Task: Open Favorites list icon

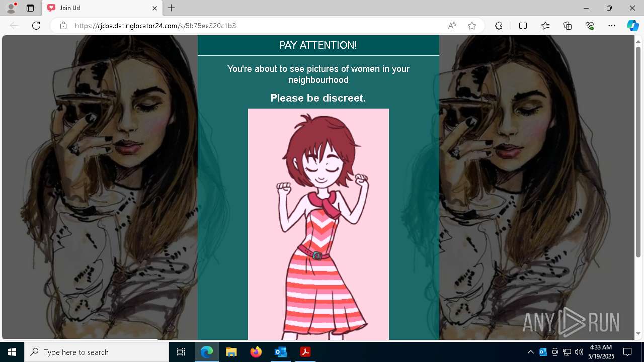Action: point(545,26)
